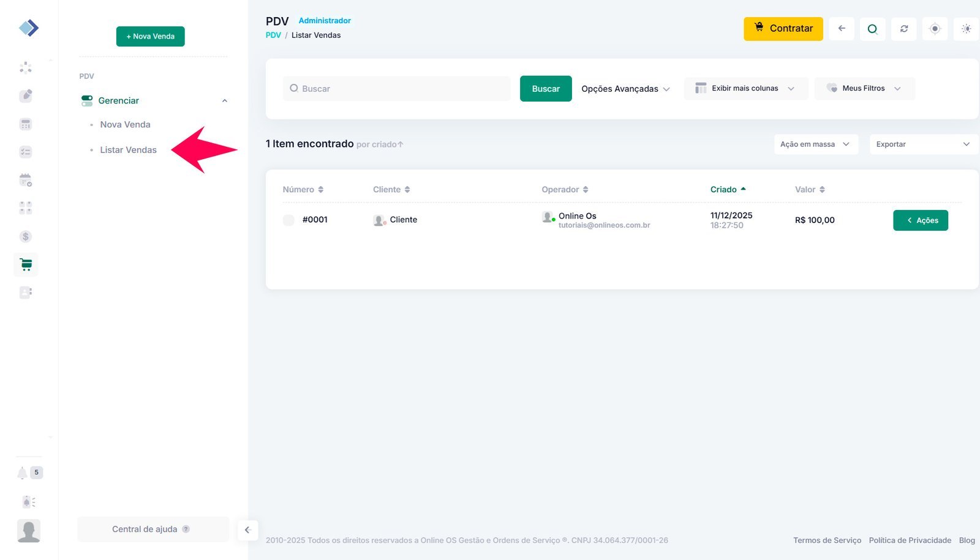Screen dimensions: 980x560
Task: Open the calendar icon in left sidebar
Action: click(26, 180)
